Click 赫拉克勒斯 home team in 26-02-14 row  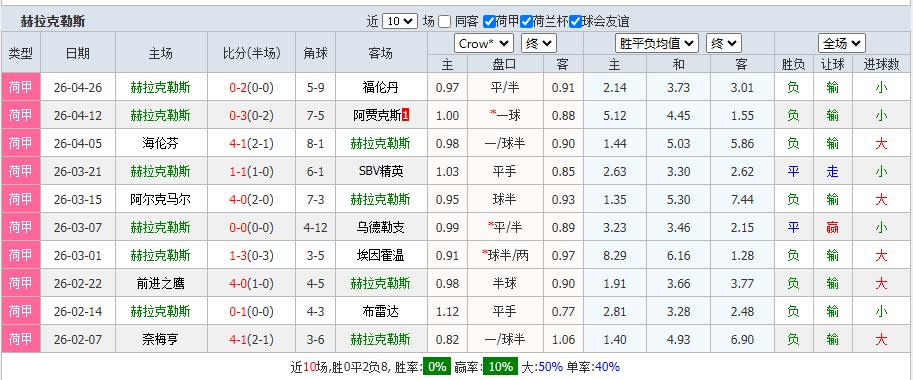pos(161,311)
